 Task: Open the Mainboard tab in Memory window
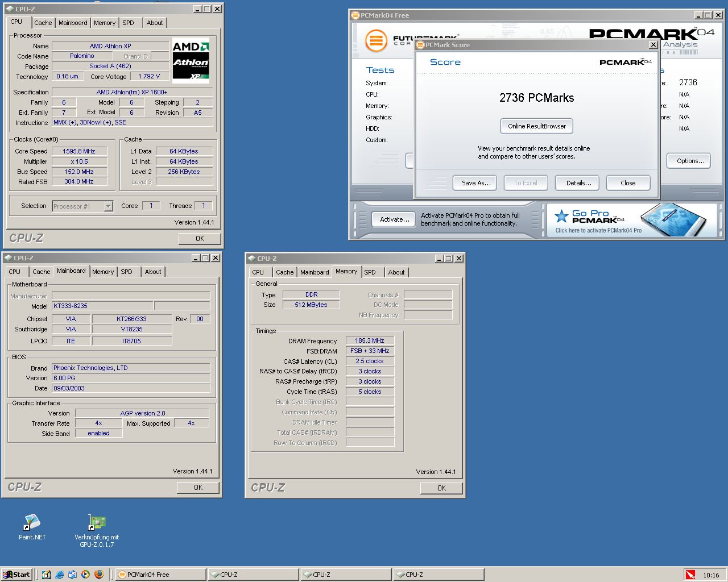(x=315, y=272)
